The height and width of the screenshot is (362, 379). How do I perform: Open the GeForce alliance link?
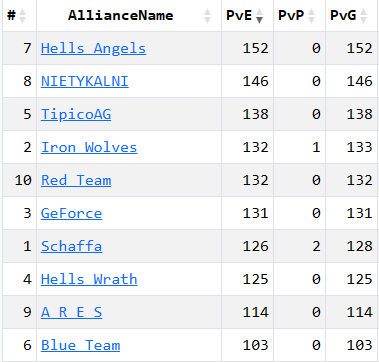(71, 213)
